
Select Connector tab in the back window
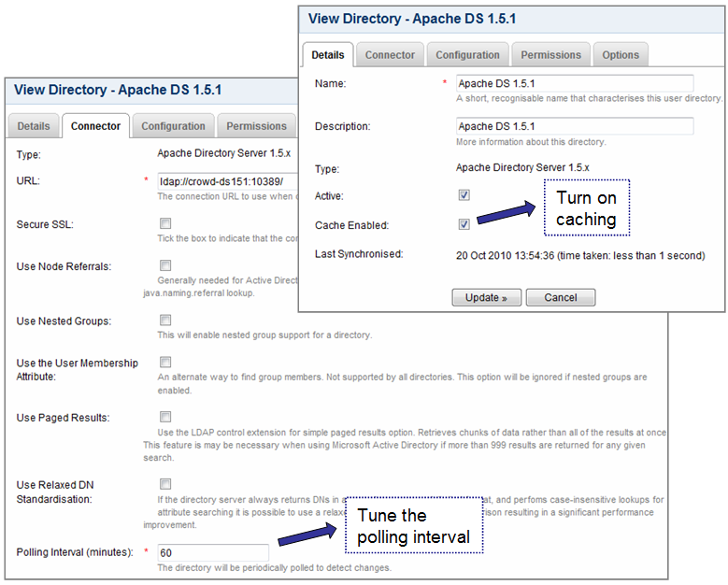(95, 126)
